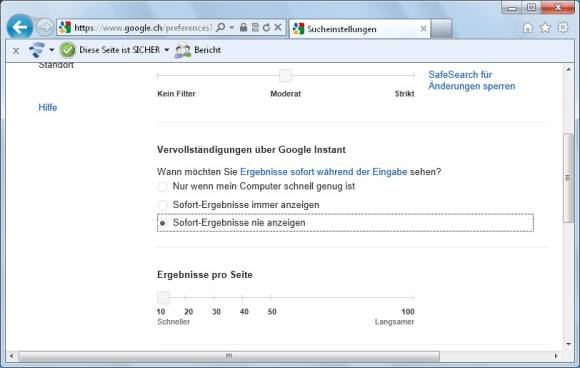The height and width of the screenshot is (368, 580).
Task: Close the security toolbar with X
Action: pyautogui.click(x=16, y=51)
